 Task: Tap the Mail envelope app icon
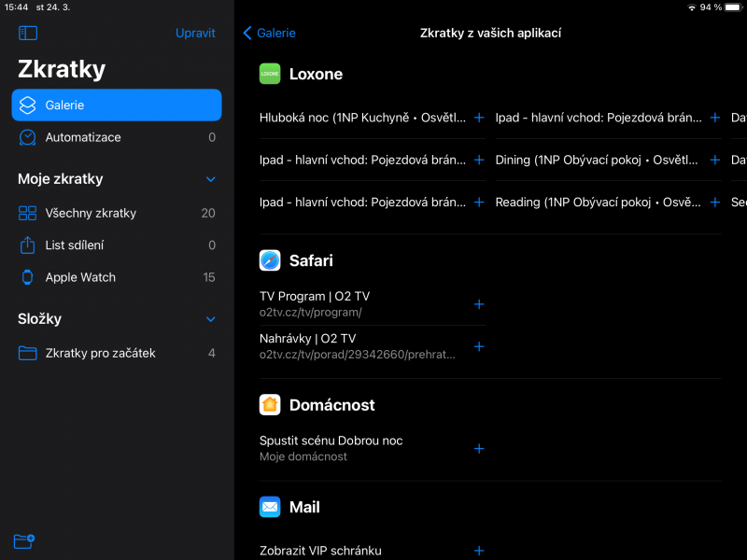coord(270,507)
